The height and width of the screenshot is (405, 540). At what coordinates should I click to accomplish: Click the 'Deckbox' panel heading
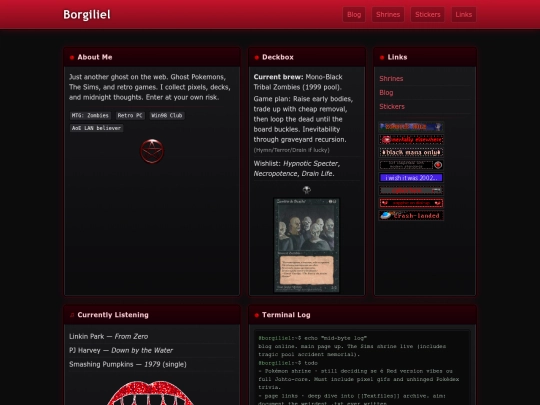[x=278, y=57]
